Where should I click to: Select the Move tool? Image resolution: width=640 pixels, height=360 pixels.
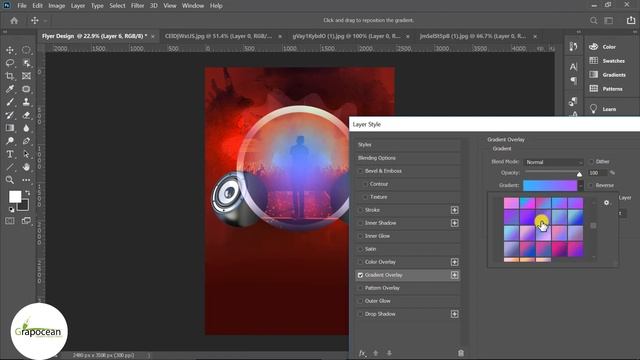pyautogui.click(x=10, y=50)
